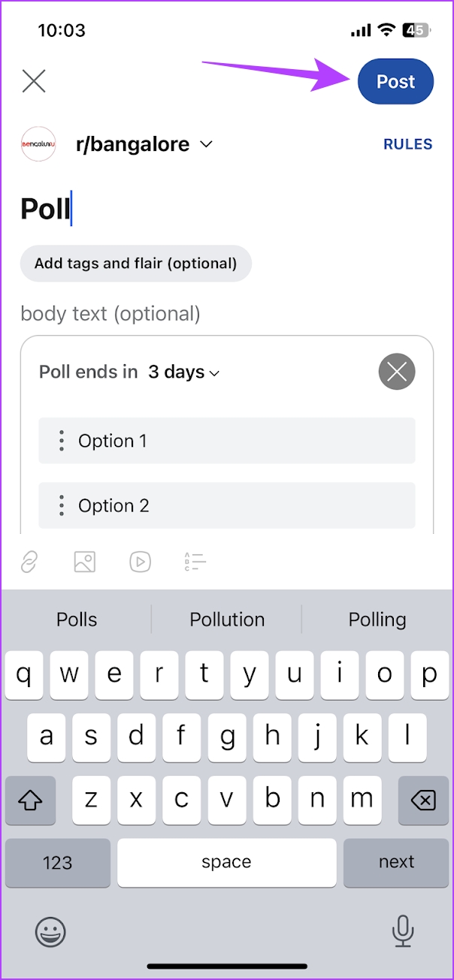The width and height of the screenshot is (454, 980).
Task: Choose the Polling keyboard suggestion
Action: tap(377, 620)
